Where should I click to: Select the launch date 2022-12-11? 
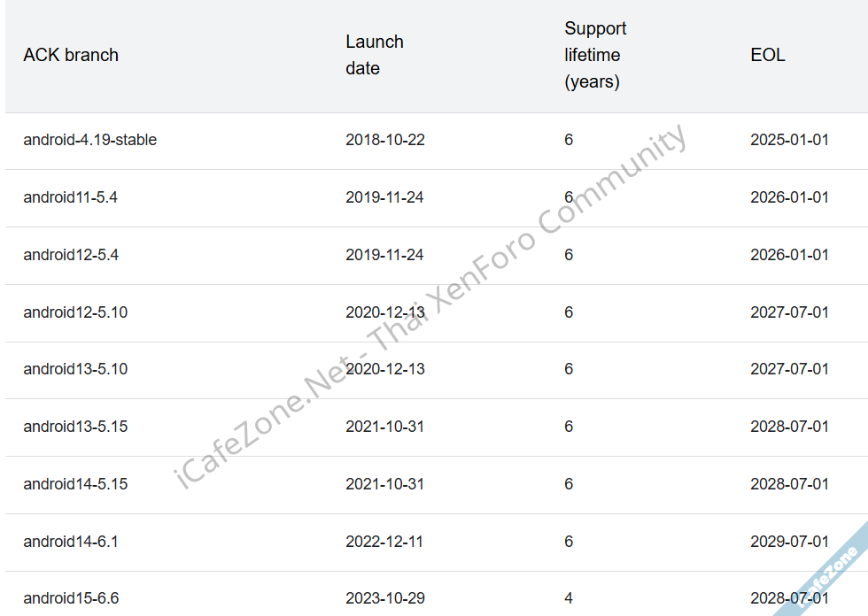[384, 542]
